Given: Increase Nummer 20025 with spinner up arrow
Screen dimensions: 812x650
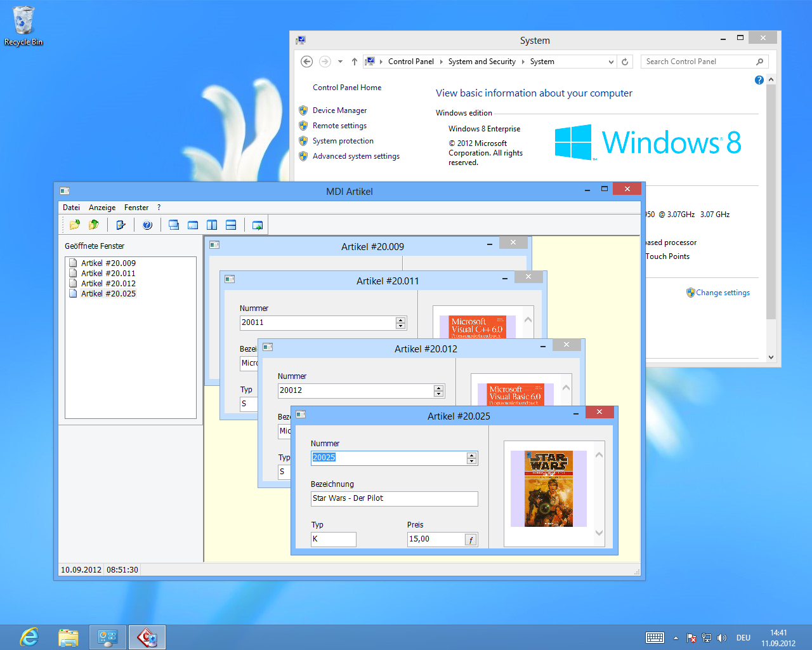Looking at the screenshot, I should click(x=471, y=455).
